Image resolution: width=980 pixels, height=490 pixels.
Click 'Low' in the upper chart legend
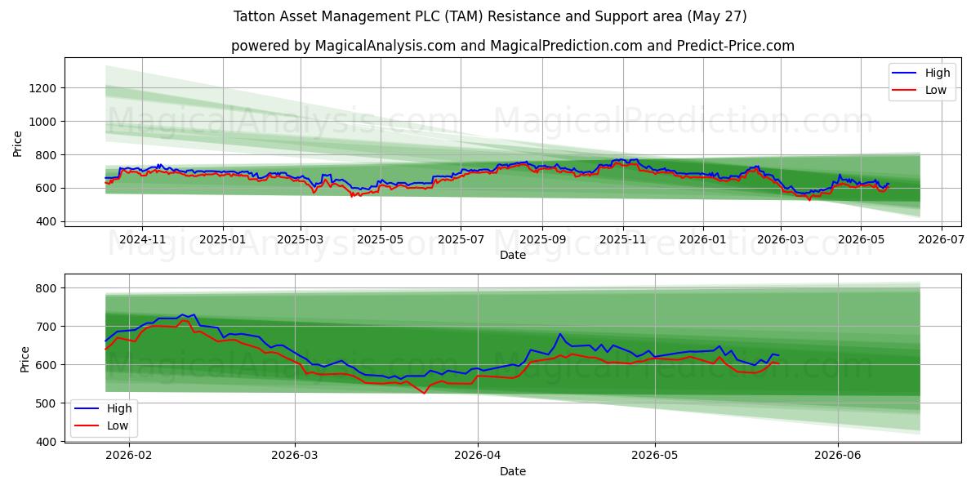pyautogui.click(x=937, y=90)
